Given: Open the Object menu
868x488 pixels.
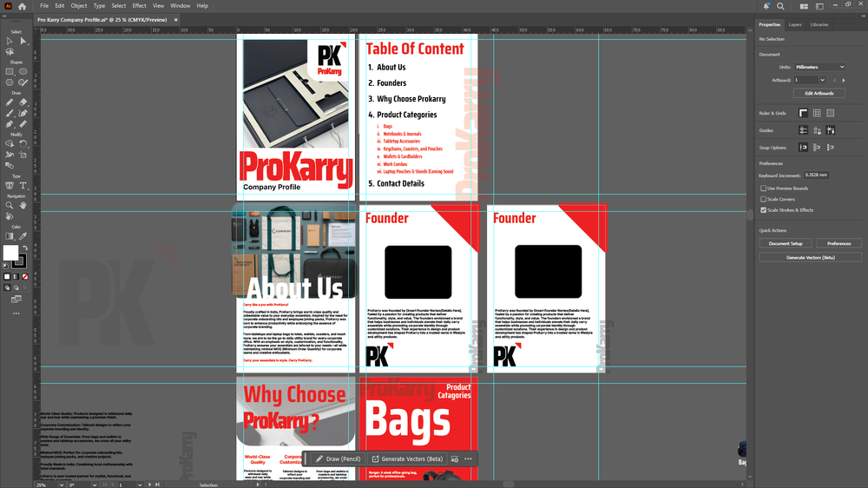Looking at the screenshot, I should [x=79, y=5].
